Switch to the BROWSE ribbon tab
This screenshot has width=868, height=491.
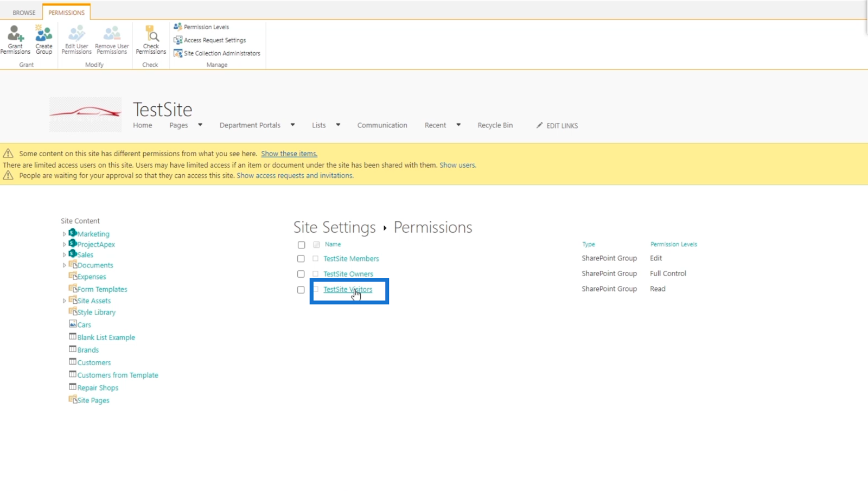point(24,12)
